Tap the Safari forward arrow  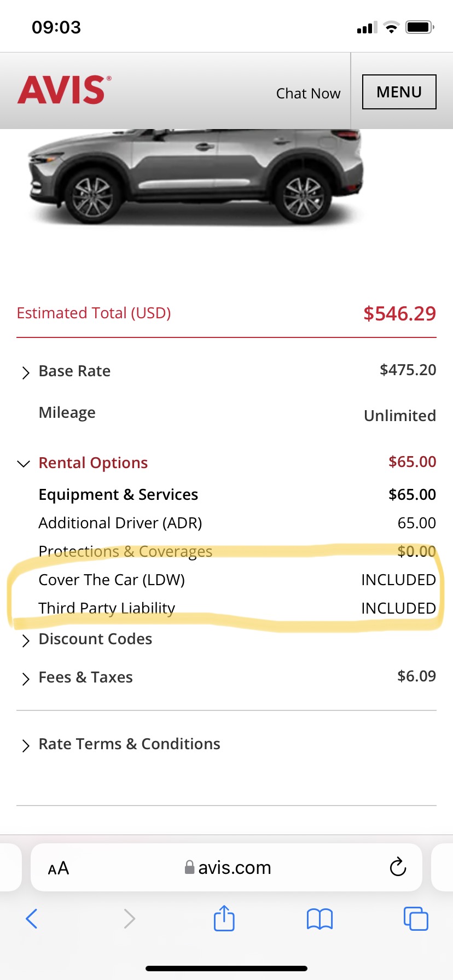(x=129, y=919)
